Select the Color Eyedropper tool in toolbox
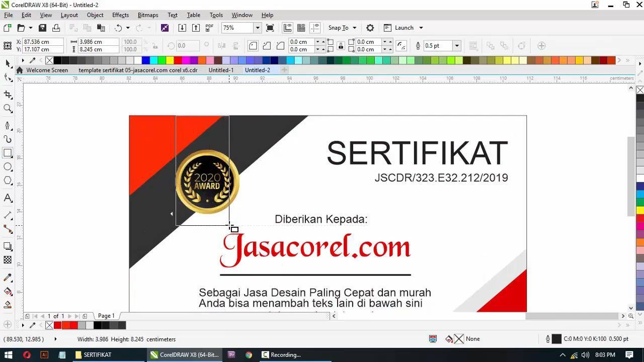The width and height of the screenshot is (644, 362). click(8, 278)
